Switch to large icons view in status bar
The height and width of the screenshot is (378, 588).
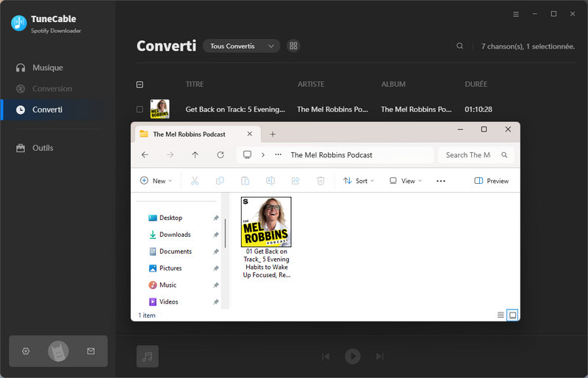(513, 315)
